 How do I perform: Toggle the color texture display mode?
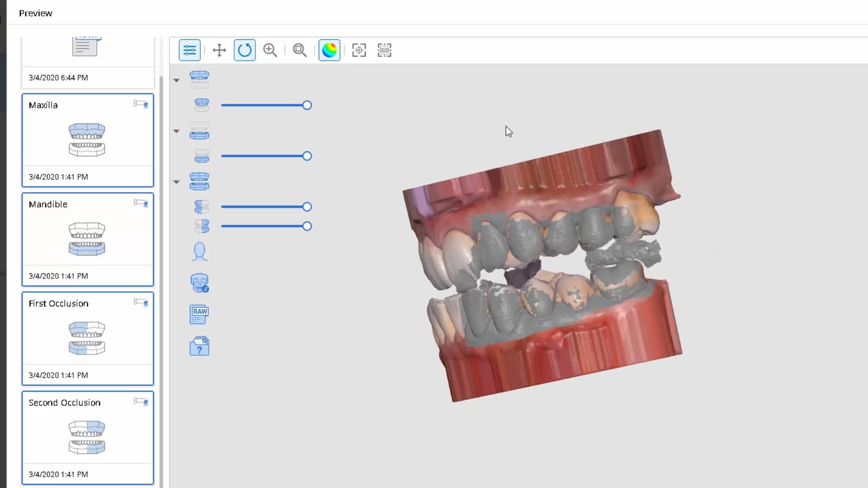(x=329, y=50)
